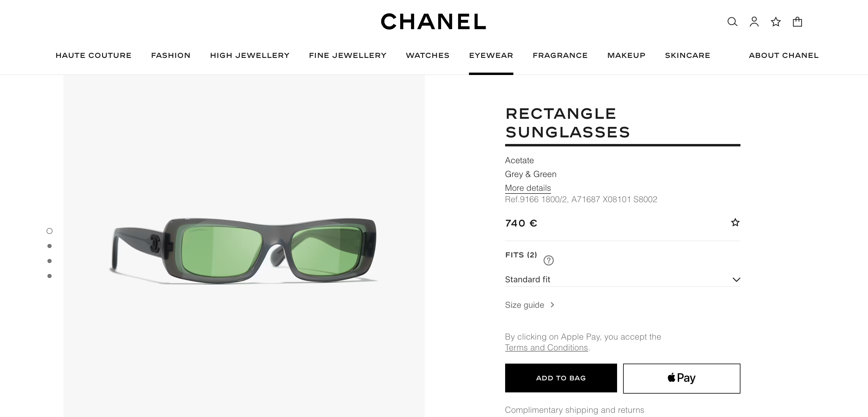Click the Fits help question mark icon
This screenshot has width=868, height=417.
[x=549, y=260]
